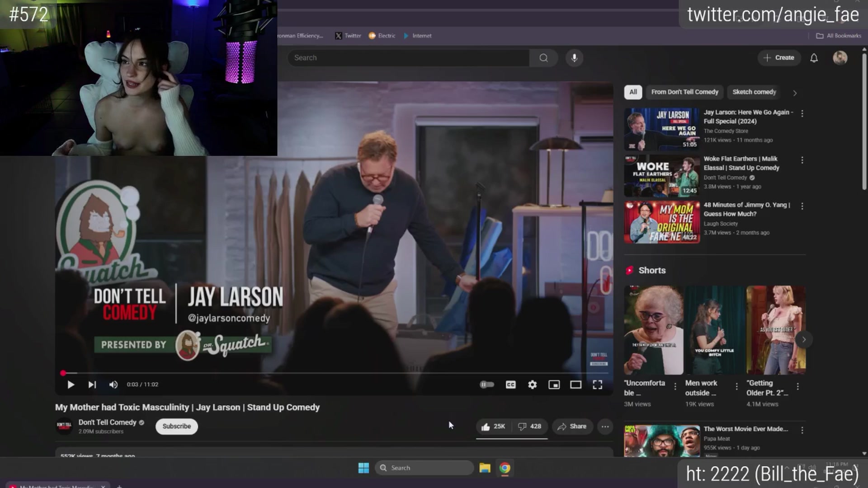Open video player settings gear
The width and height of the screenshot is (868, 488).
click(x=533, y=385)
